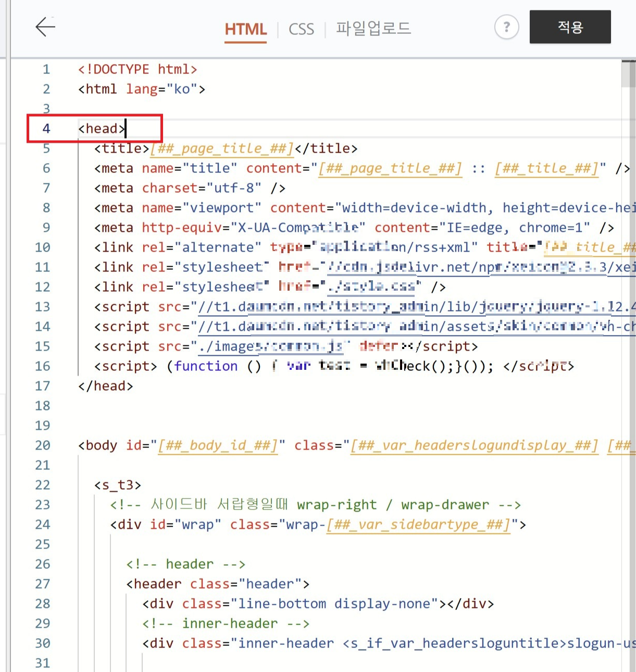Open the 파일업로드 tab
Viewport: 636px width, 672px height.
(x=373, y=28)
